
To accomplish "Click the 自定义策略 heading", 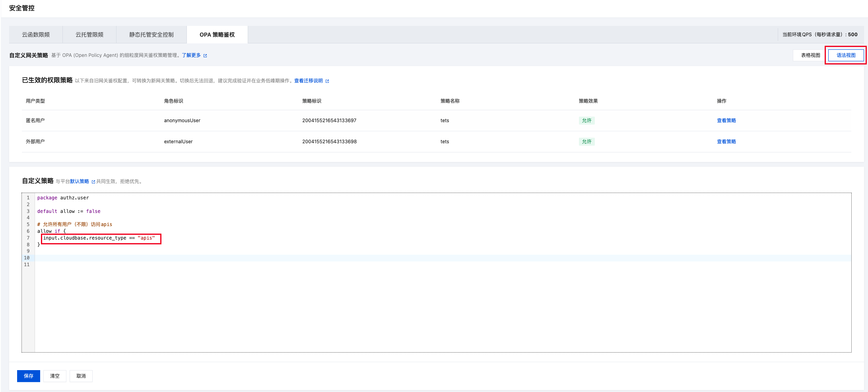I will (x=38, y=181).
